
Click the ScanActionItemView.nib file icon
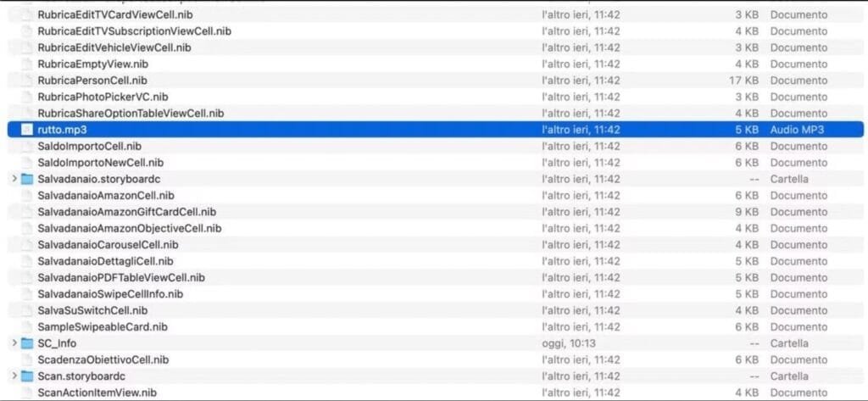(x=27, y=393)
